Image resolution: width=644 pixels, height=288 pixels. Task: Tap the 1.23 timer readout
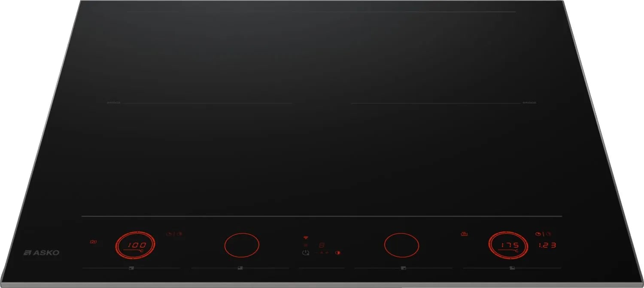tap(548, 246)
